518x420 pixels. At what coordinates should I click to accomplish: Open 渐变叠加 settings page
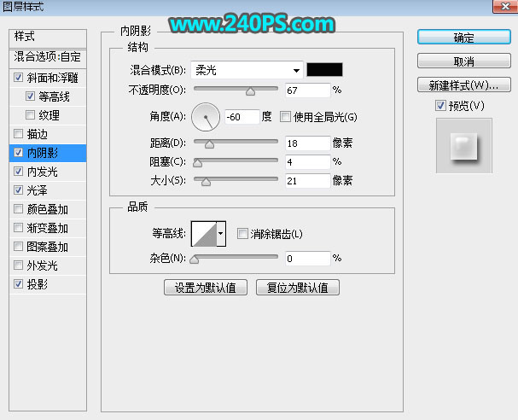pyautogui.click(x=48, y=228)
